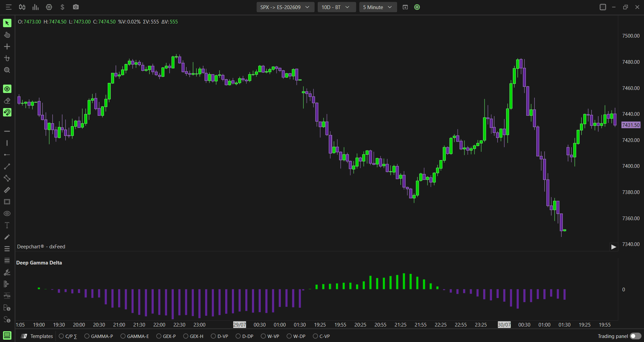Select the rectangle drawing tool
This screenshot has width=644, height=342.
click(x=7, y=202)
